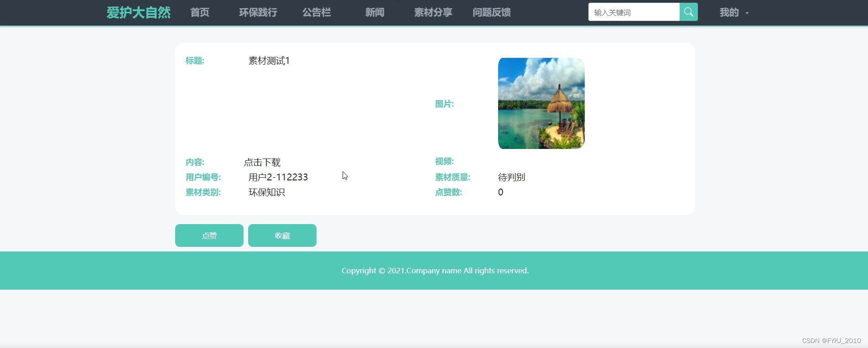Open the 我的 dropdown menu

734,13
